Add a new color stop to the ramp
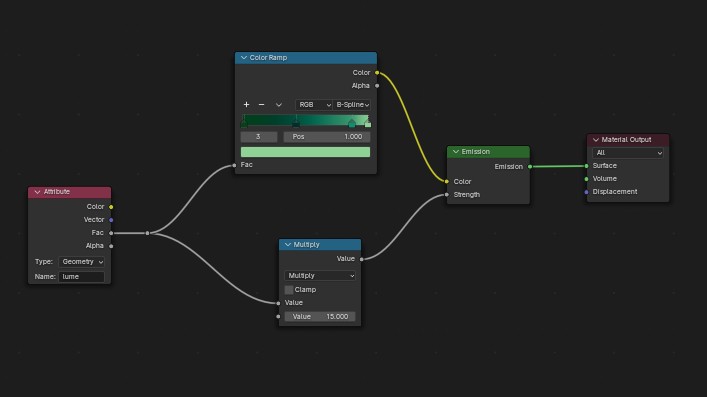The width and height of the screenshot is (707, 397). pos(246,105)
